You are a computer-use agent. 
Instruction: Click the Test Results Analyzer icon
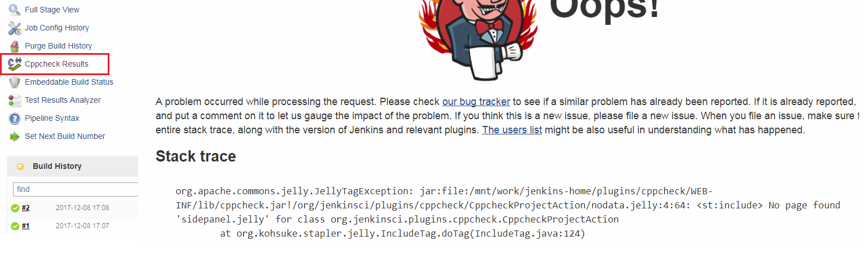pos(15,100)
